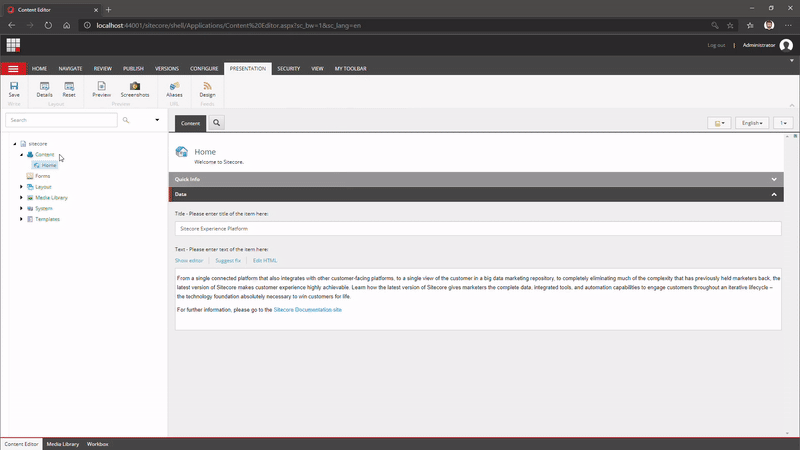Switch to the VERSIONS ribbon tab

[x=167, y=68]
